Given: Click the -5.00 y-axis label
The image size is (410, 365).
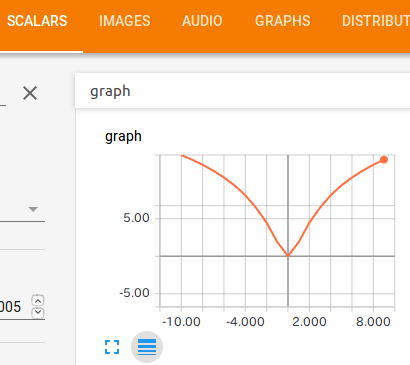Looking at the screenshot, I should click(x=134, y=293).
